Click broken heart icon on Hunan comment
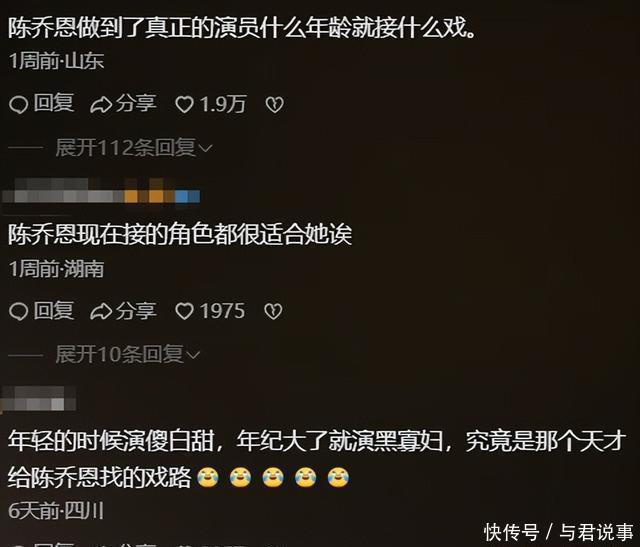Image resolution: width=640 pixels, height=547 pixels. (273, 311)
